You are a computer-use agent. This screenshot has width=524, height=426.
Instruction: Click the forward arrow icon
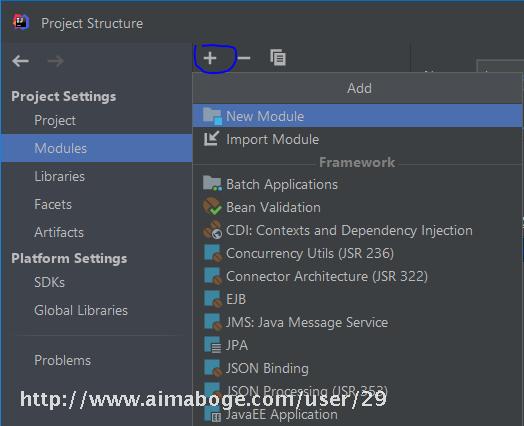pyautogui.click(x=55, y=61)
